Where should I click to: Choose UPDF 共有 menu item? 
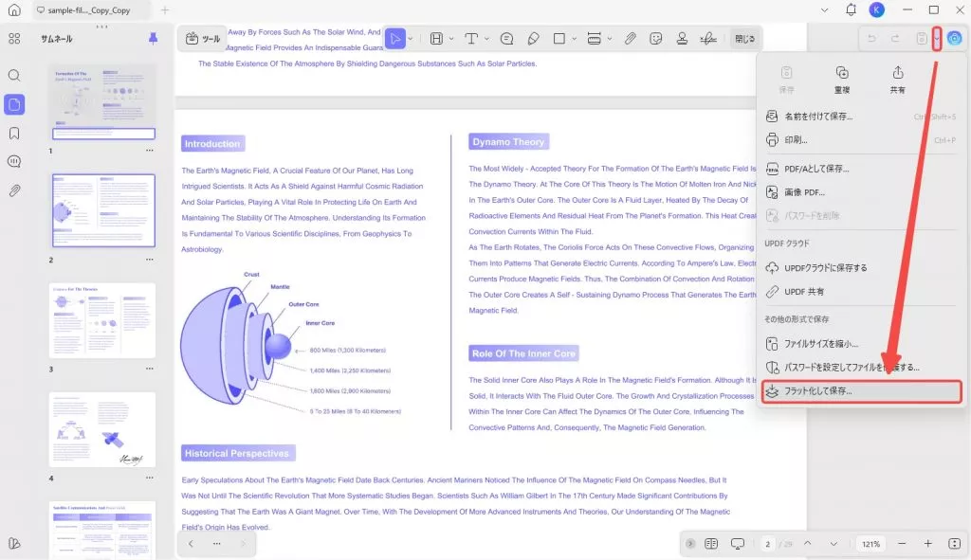(x=861, y=291)
